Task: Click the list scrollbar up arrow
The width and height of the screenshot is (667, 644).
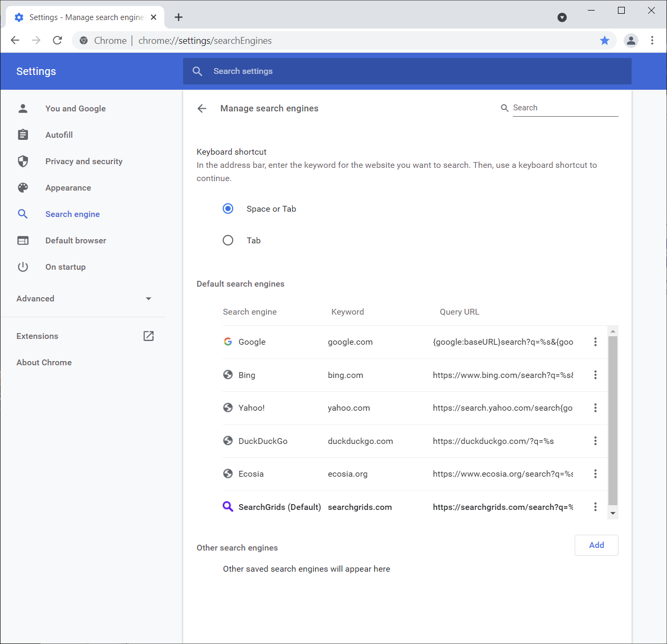Action: pos(613,332)
